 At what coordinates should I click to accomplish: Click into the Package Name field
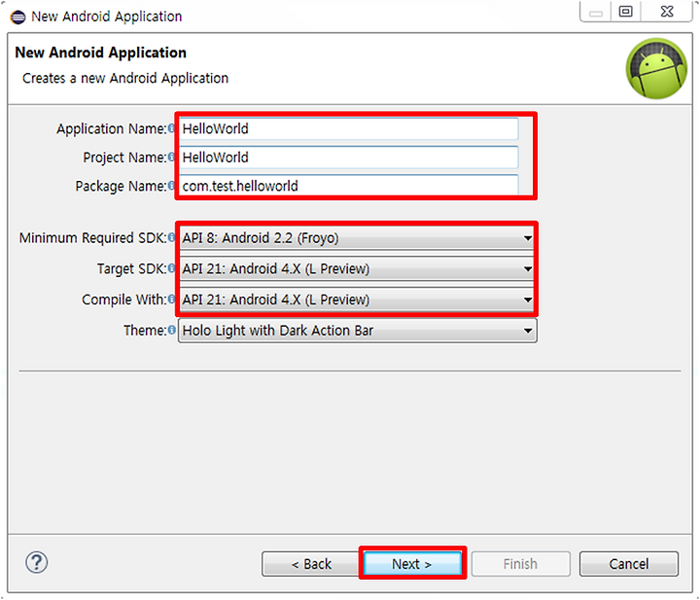pyautogui.click(x=349, y=186)
